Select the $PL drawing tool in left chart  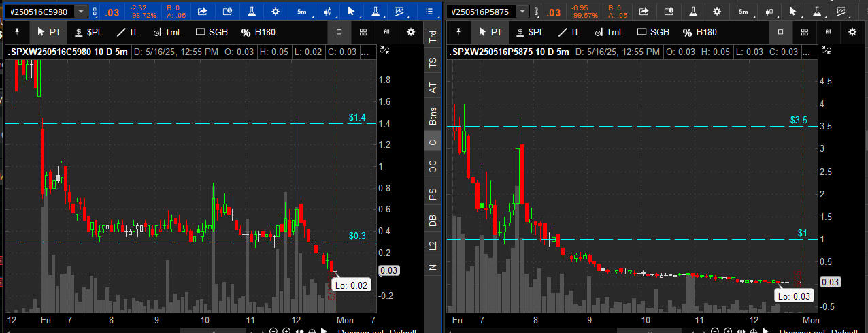tap(90, 32)
